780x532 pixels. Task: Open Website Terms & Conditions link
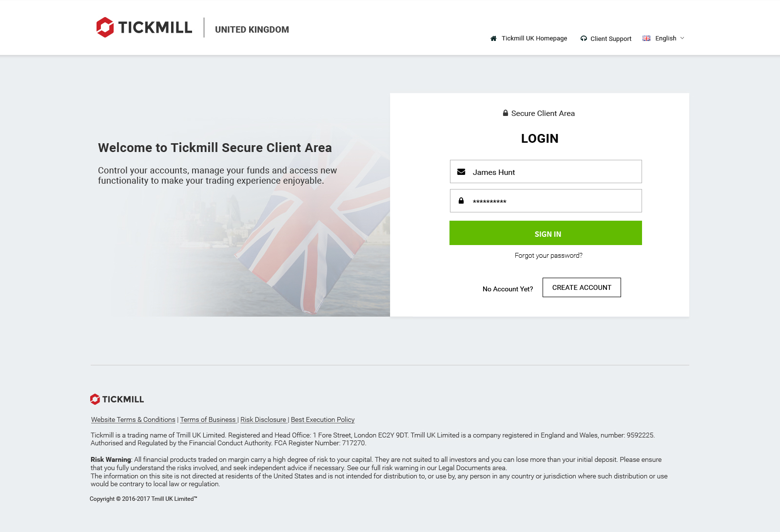pyautogui.click(x=133, y=419)
